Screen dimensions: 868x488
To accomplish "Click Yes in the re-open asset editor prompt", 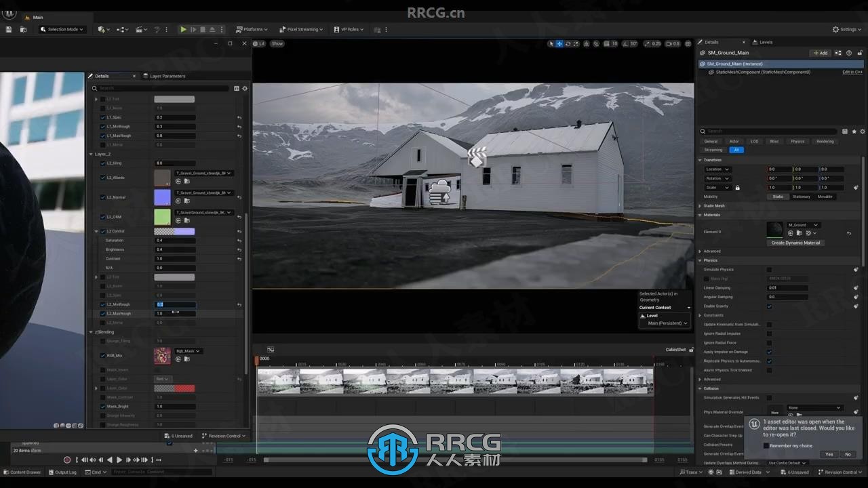I will 829,454.
